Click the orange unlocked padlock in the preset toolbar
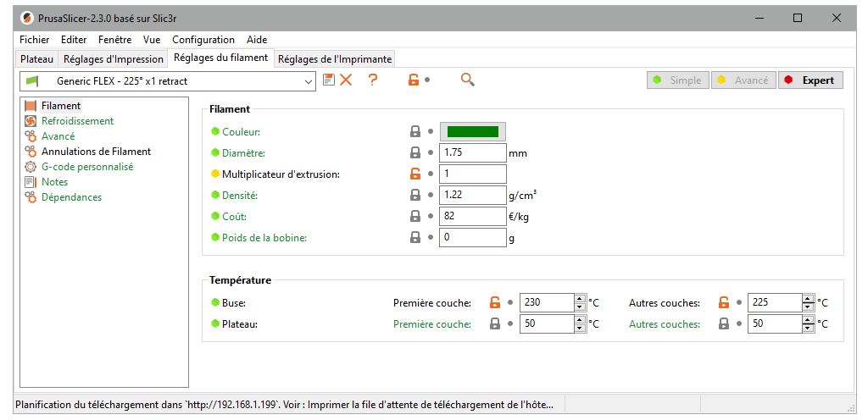868x420 pixels. click(414, 80)
